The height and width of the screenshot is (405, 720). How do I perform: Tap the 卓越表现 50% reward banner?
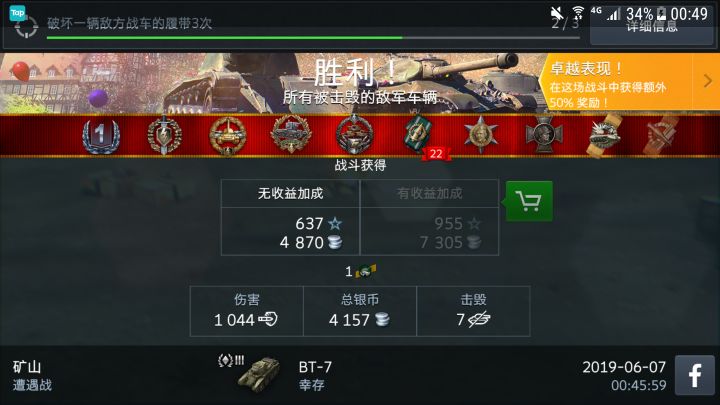629,83
